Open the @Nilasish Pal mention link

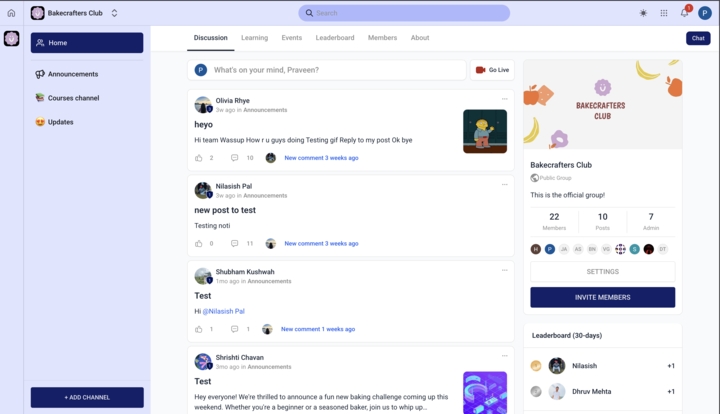[x=224, y=311]
